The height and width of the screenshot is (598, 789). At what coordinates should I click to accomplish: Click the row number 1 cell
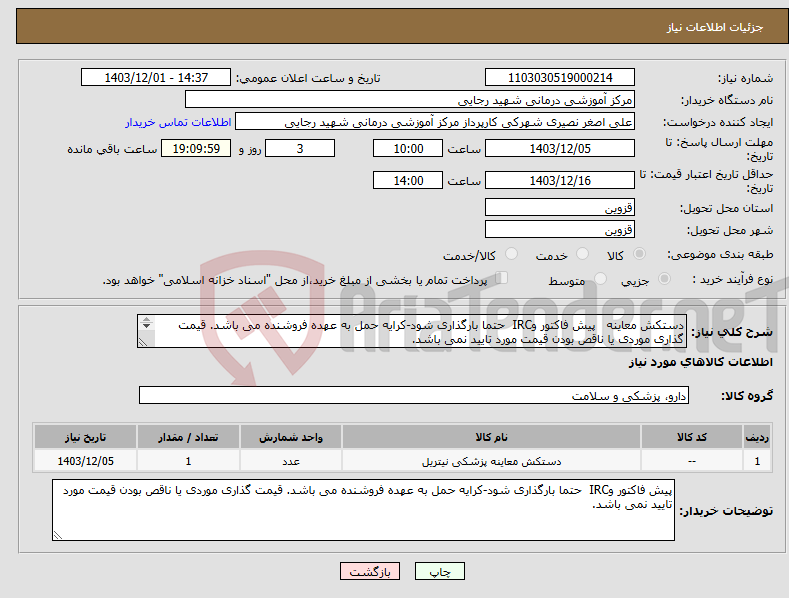point(757,461)
